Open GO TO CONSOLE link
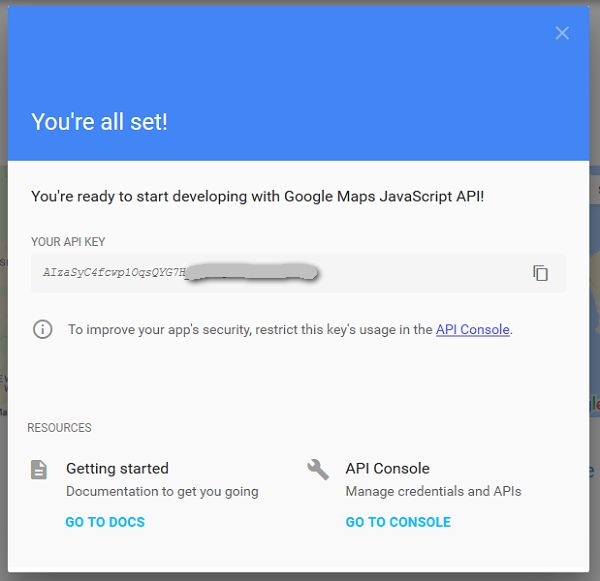600x581 pixels. click(x=398, y=522)
